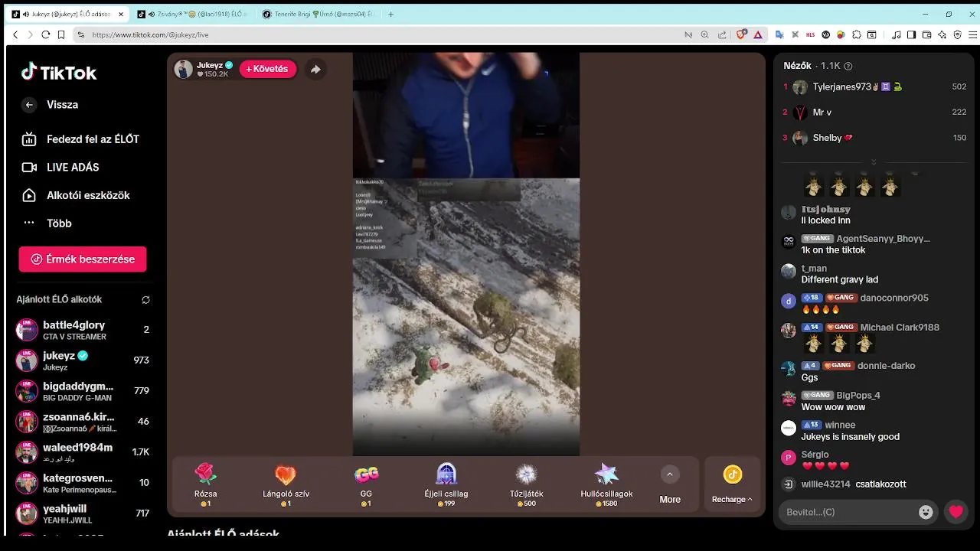The image size is (980, 551).
Task: Click the share arrow icon by Követés
Action: (315, 69)
